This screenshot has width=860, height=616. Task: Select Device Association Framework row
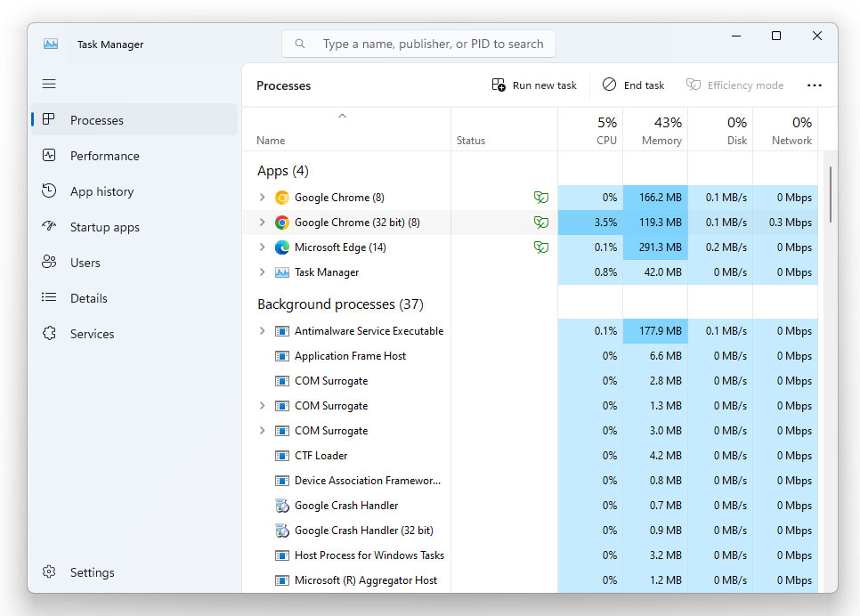530,481
